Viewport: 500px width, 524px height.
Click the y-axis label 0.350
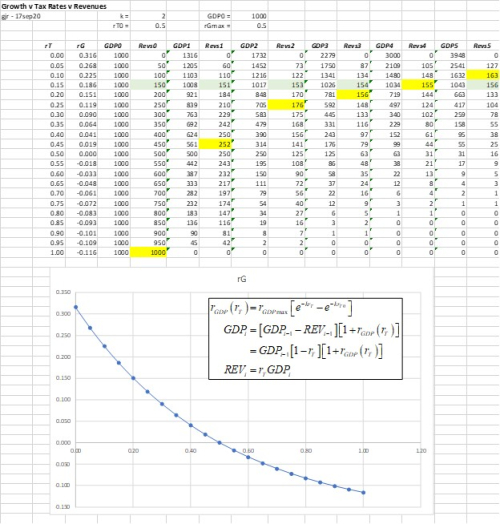[x=63, y=292]
